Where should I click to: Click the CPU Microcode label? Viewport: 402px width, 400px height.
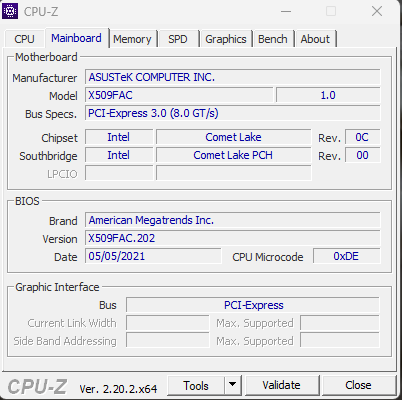[268, 257]
